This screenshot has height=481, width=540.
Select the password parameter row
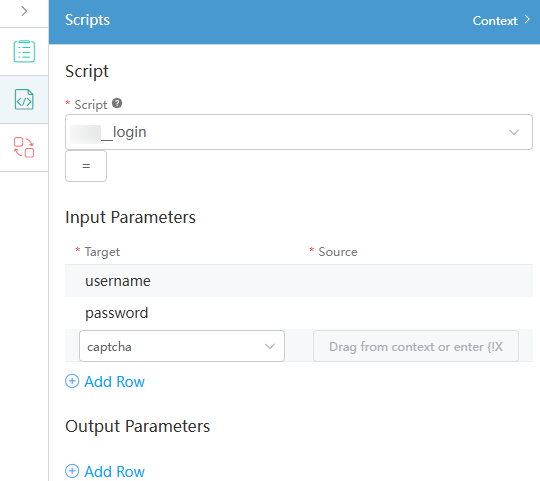click(x=299, y=313)
